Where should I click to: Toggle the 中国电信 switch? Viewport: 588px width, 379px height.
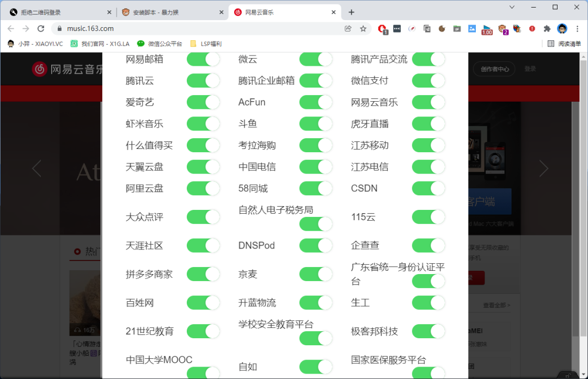click(x=316, y=166)
